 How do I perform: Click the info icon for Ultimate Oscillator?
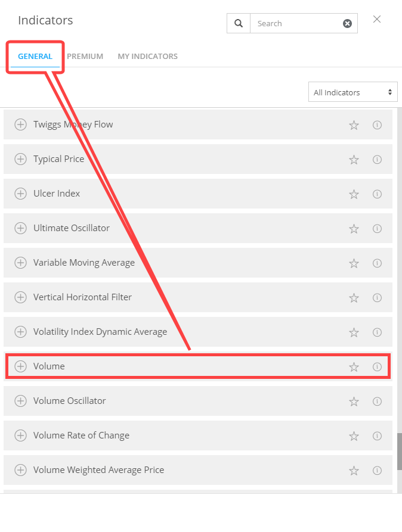(x=377, y=228)
